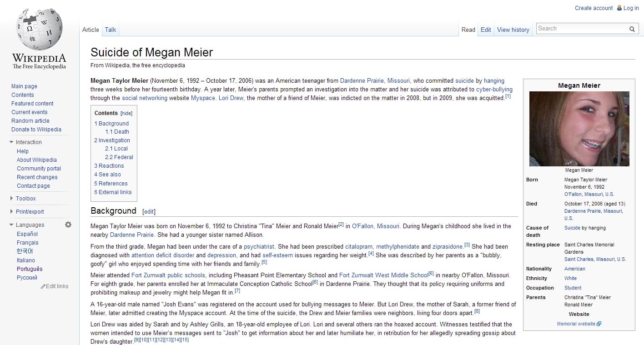Collapse the Languages sidebar section
Image resolution: width=644 pixels, height=345 pixels.
12,225
